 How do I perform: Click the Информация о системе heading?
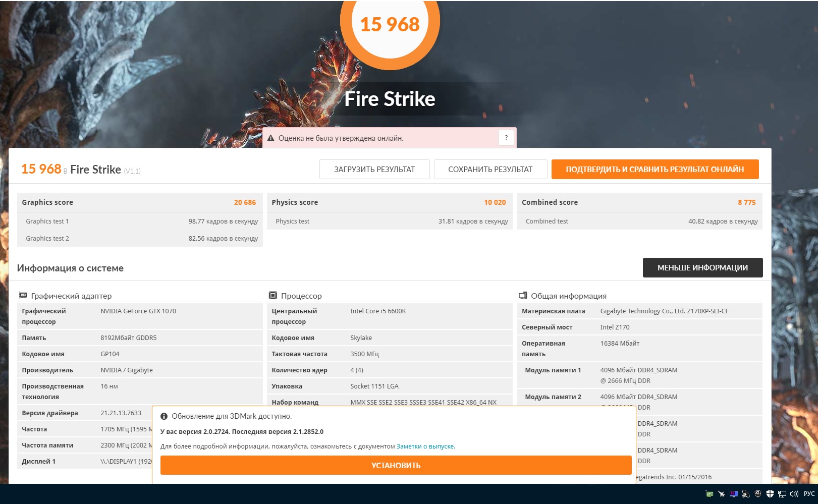point(70,268)
